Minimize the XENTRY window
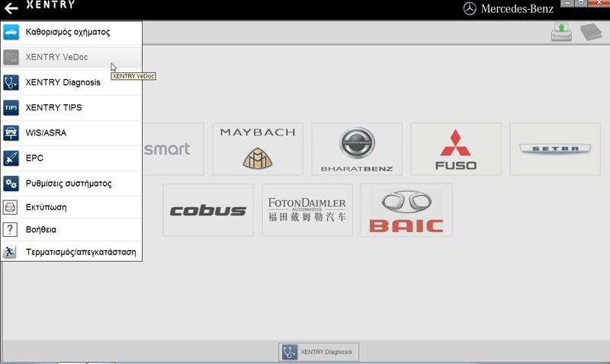 (567, 3)
